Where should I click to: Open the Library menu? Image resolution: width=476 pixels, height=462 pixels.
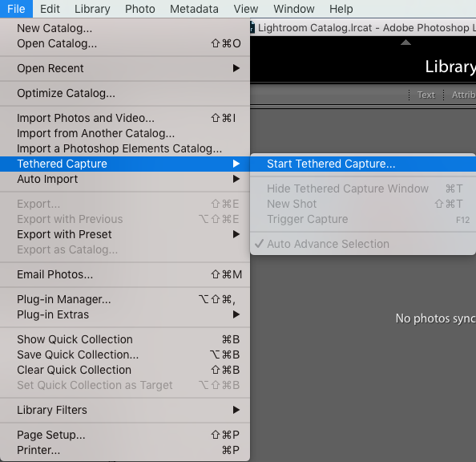tap(92, 9)
